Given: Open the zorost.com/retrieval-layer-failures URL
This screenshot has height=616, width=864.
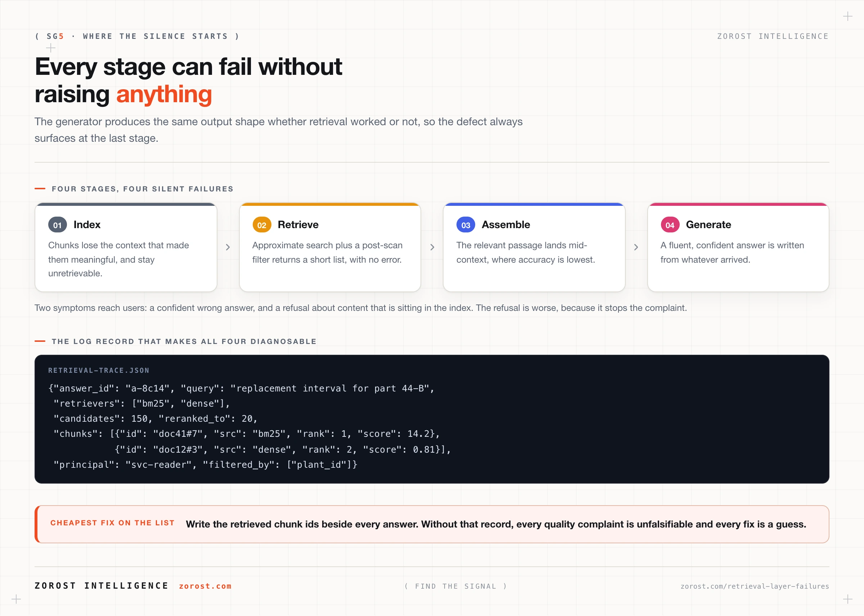Looking at the screenshot, I should click(x=755, y=586).
